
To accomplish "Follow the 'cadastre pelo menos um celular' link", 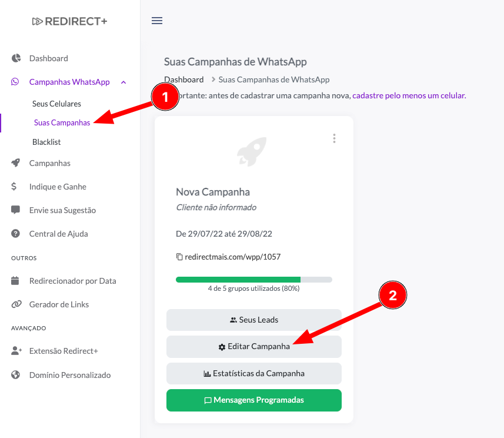I will 409,95.
